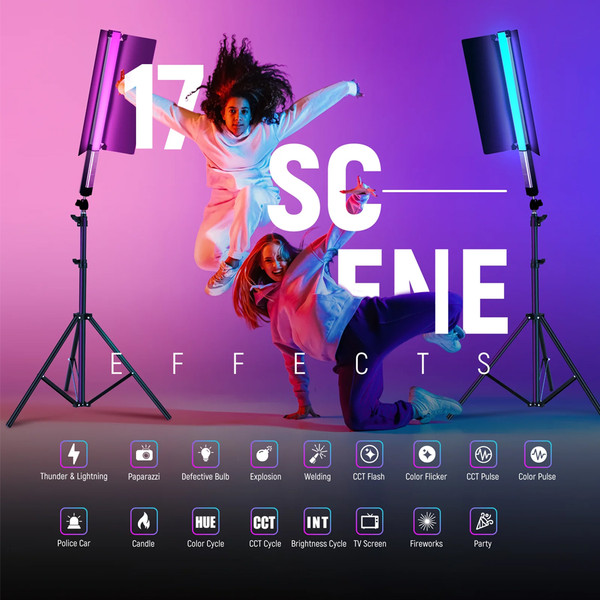Click the INT Brightness Cycle icon
600x600 pixels.
pos(317,521)
